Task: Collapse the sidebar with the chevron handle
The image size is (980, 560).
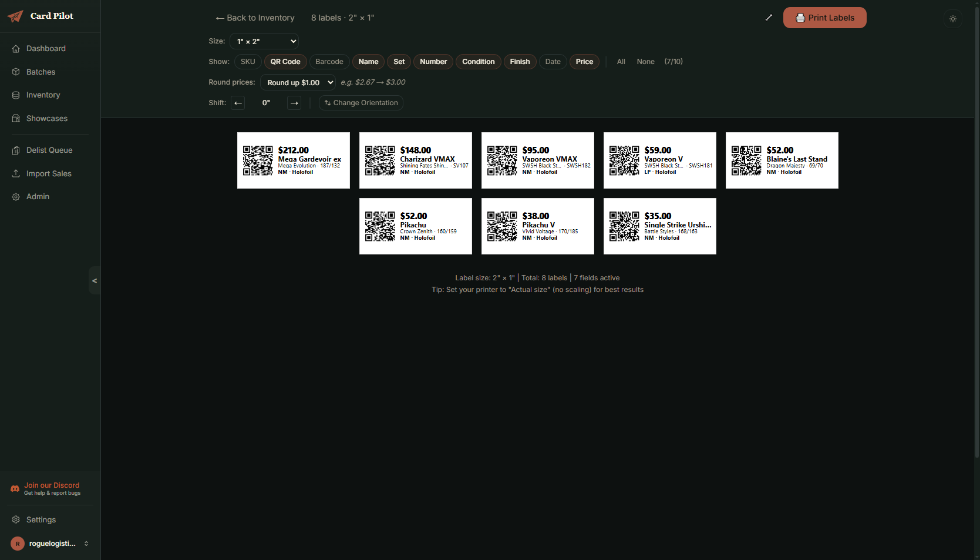Action: [95, 281]
